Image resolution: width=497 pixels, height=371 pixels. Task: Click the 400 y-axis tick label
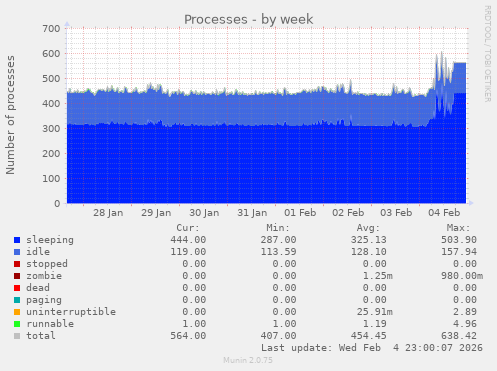51,104
